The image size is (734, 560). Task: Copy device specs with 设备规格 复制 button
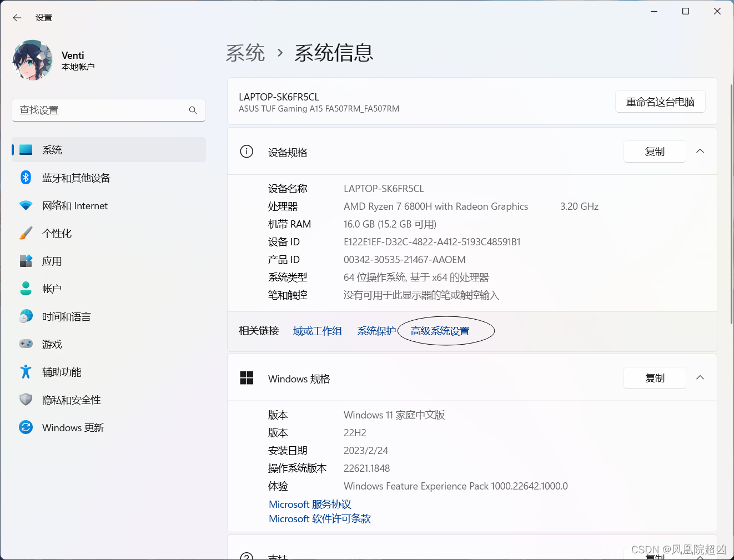[655, 152]
